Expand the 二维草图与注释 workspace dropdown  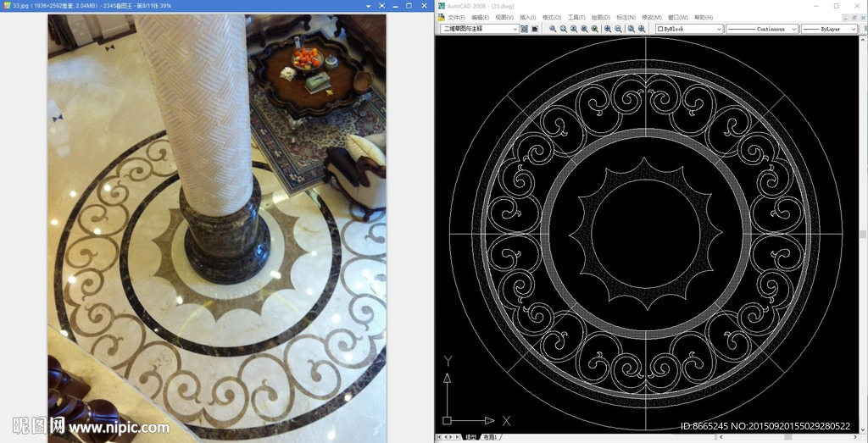515,29
